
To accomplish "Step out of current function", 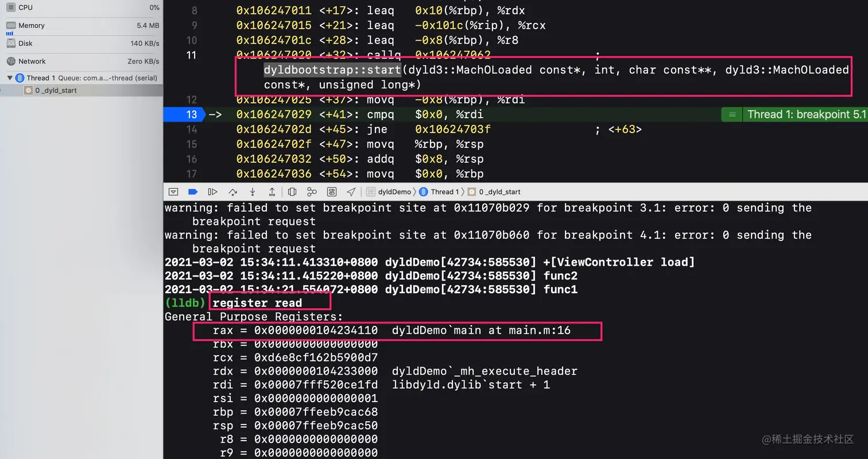I will pos(272,192).
